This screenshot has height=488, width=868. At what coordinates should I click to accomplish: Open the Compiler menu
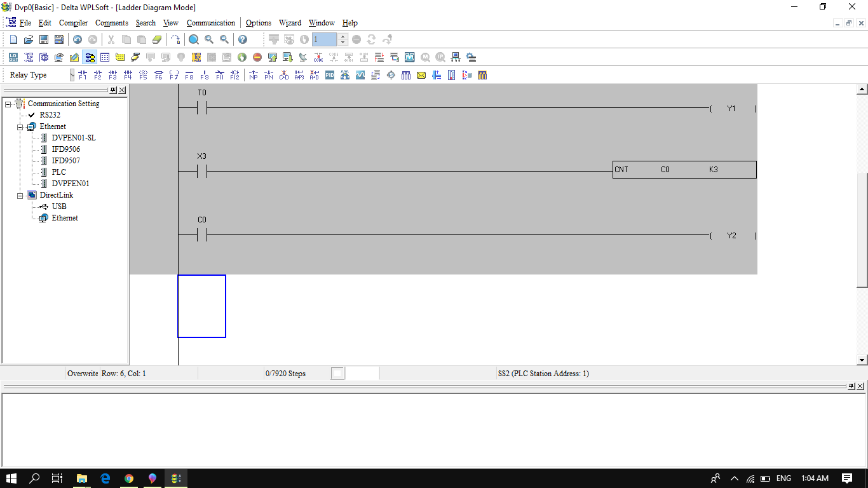(x=73, y=23)
